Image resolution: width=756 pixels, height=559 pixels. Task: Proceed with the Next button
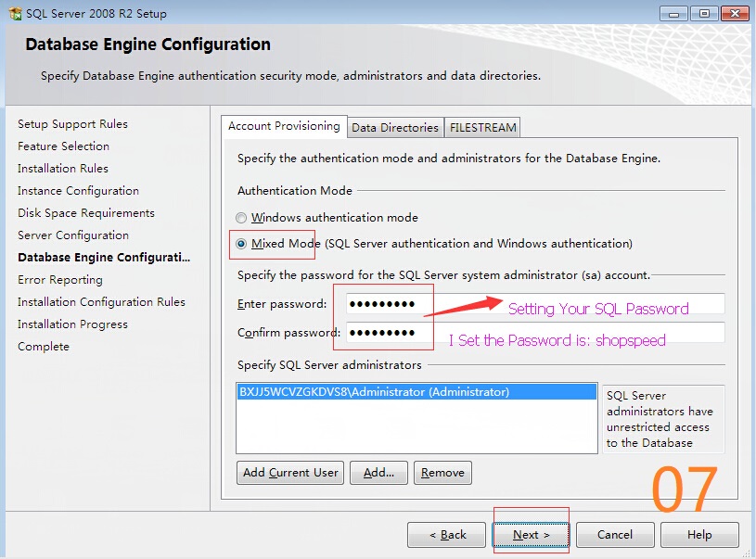(532, 535)
